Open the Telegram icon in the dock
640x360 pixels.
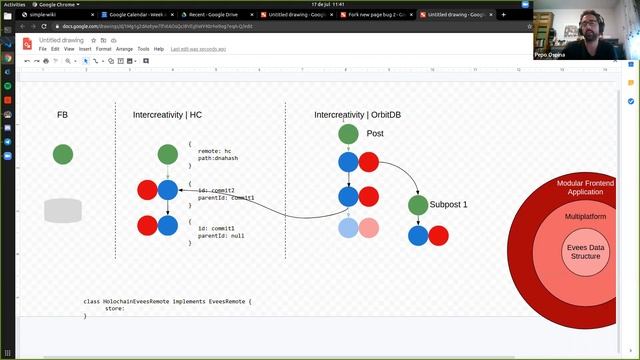[x=8, y=142]
